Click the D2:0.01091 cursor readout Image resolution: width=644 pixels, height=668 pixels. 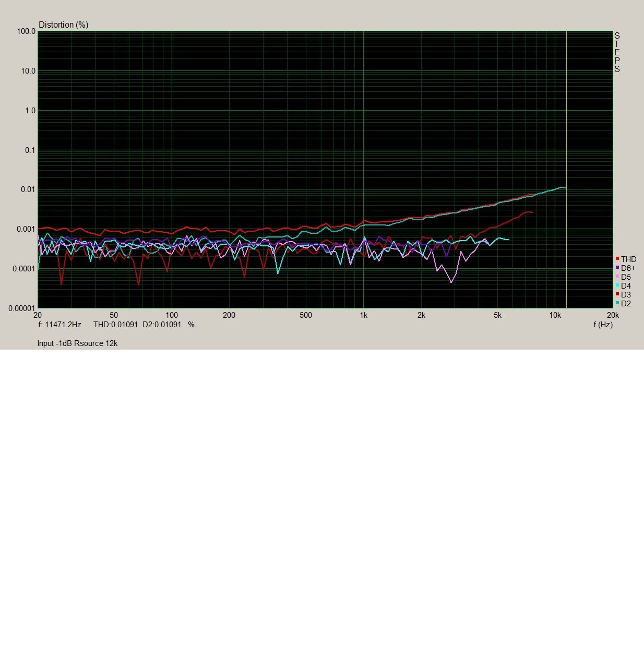tap(162, 325)
